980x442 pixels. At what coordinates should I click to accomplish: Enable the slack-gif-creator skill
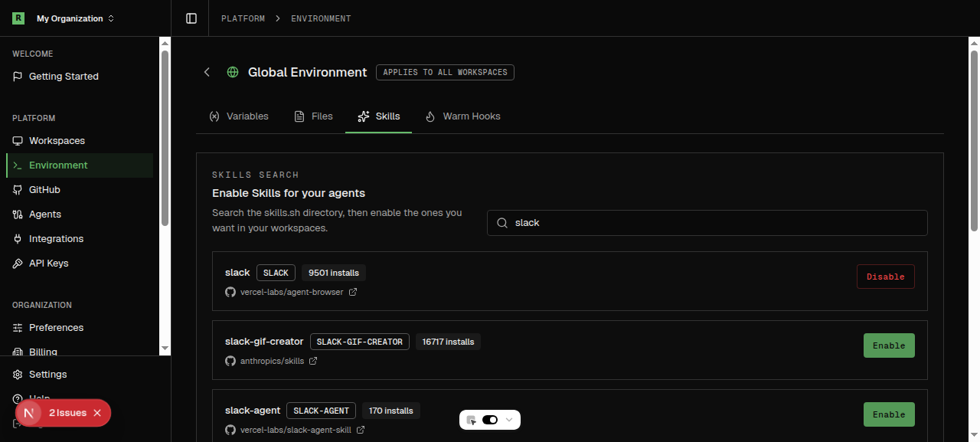[889, 345]
